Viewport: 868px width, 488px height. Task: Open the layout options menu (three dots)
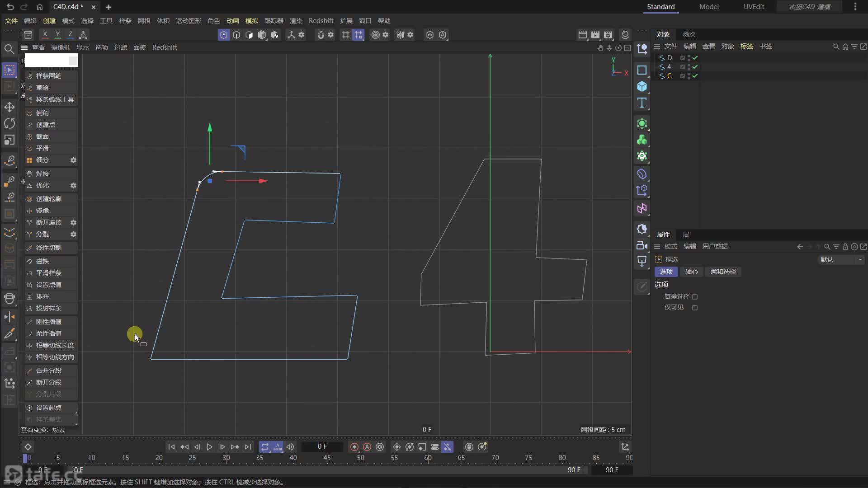855,7
